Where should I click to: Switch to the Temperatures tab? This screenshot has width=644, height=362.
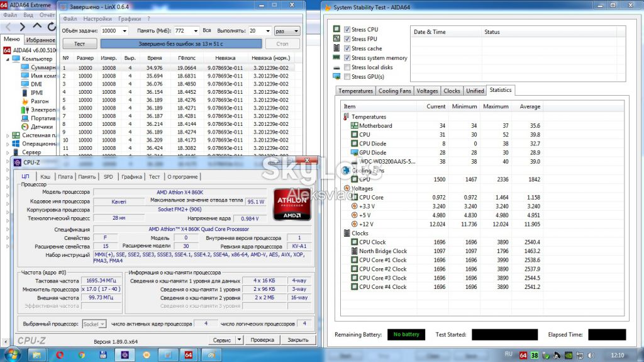pyautogui.click(x=355, y=91)
